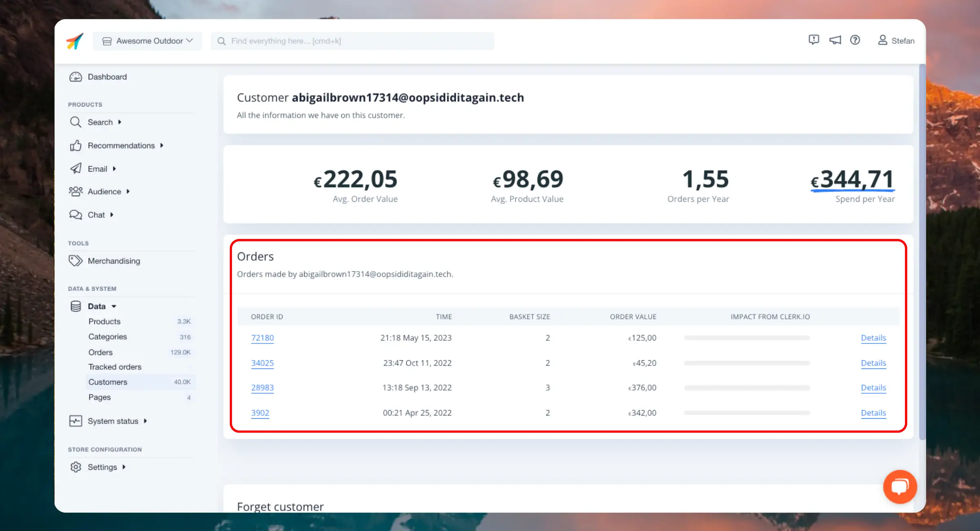Open order ID 3902 link
This screenshot has width=980, height=531.
tap(260, 413)
